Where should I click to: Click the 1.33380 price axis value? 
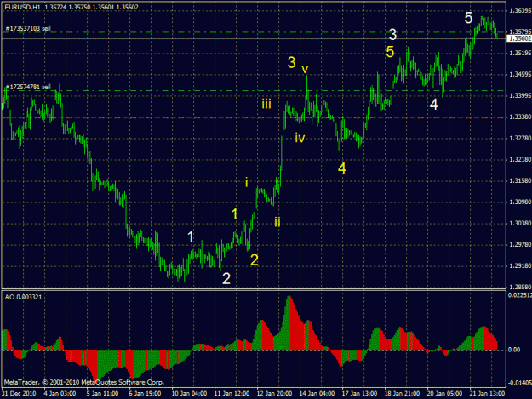click(x=520, y=117)
